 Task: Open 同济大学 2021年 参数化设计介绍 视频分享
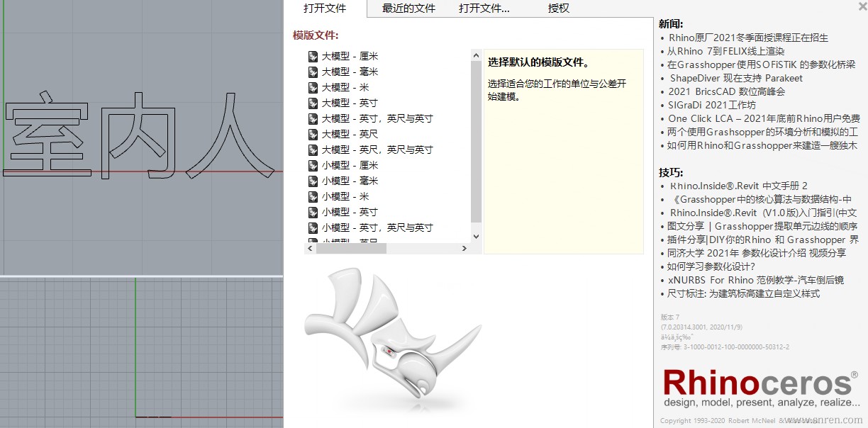(x=757, y=253)
